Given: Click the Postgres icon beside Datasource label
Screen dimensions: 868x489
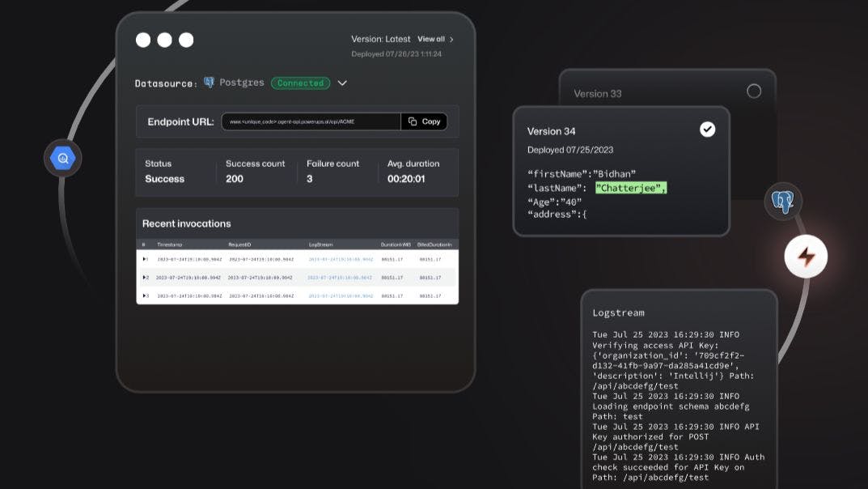Looking at the screenshot, I should click(x=209, y=83).
